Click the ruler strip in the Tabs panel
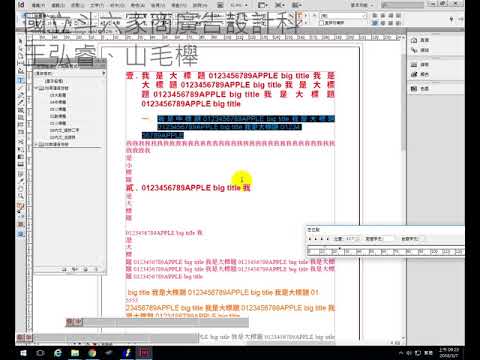480x360 pixels. click(385, 251)
